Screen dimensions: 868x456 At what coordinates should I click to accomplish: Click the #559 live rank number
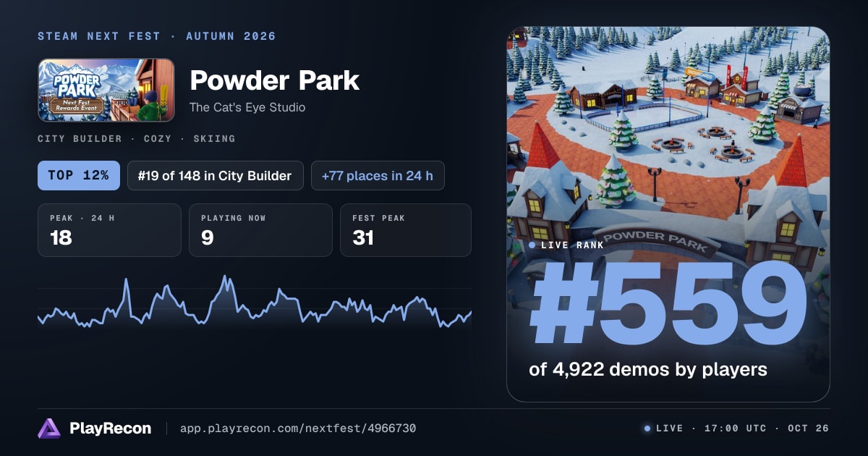click(669, 303)
